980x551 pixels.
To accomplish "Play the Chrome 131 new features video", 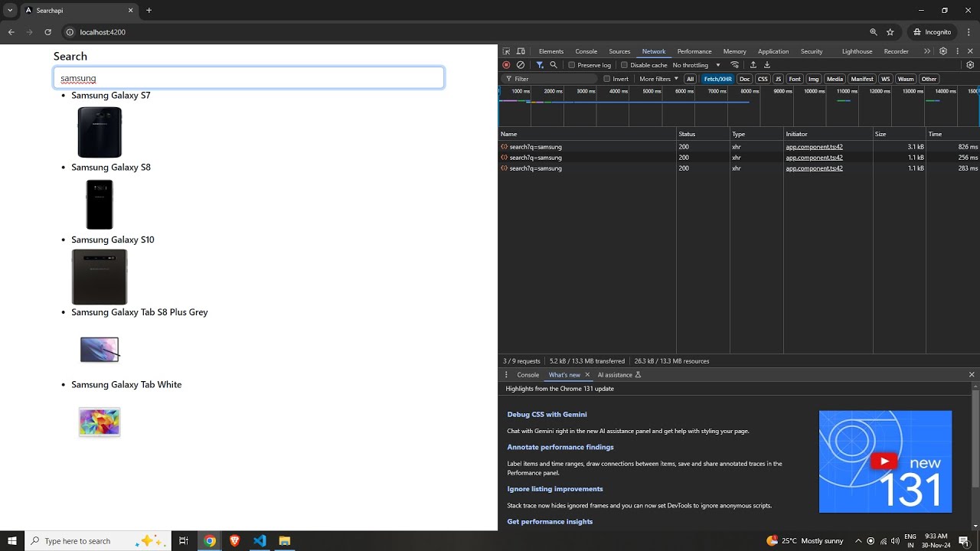I will click(x=884, y=461).
